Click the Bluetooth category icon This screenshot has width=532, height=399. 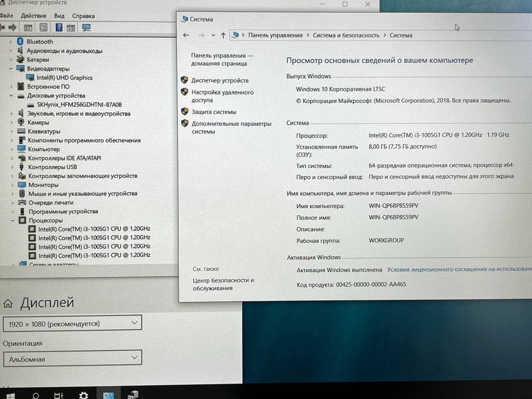click(x=20, y=42)
